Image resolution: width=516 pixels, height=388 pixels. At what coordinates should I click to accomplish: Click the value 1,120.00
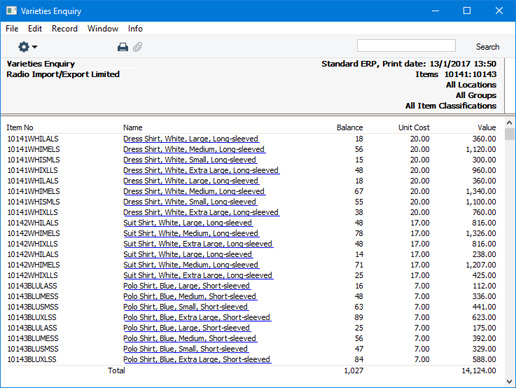[481, 149]
